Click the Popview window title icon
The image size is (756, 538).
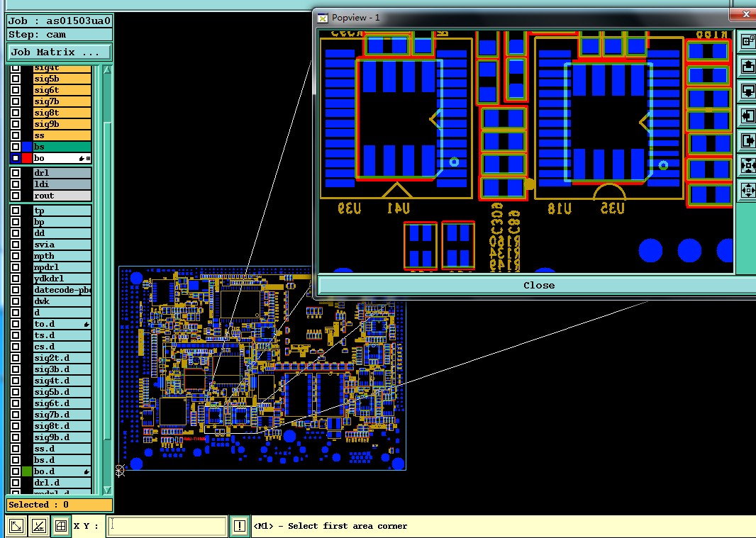(x=323, y=18)
